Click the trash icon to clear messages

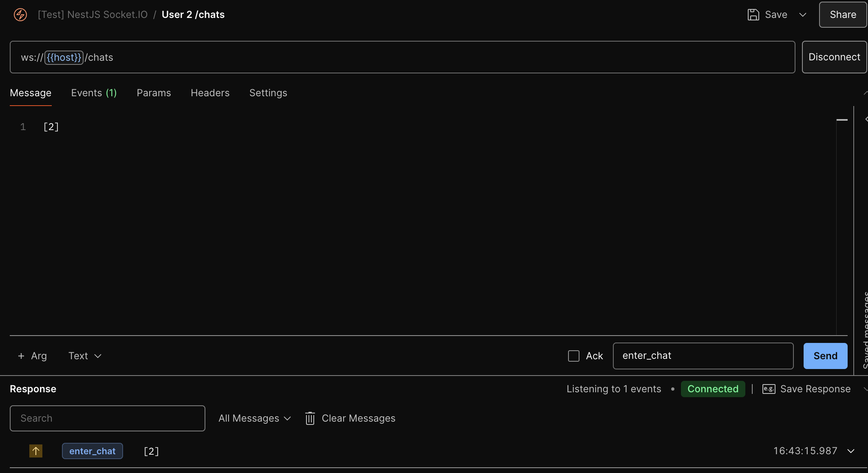click(310, 418)
